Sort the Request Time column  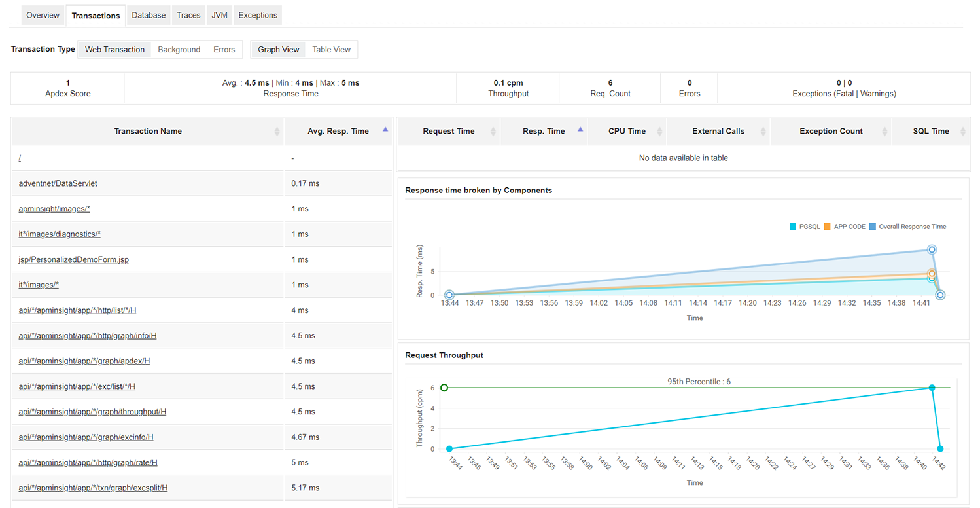click(493, 132)
